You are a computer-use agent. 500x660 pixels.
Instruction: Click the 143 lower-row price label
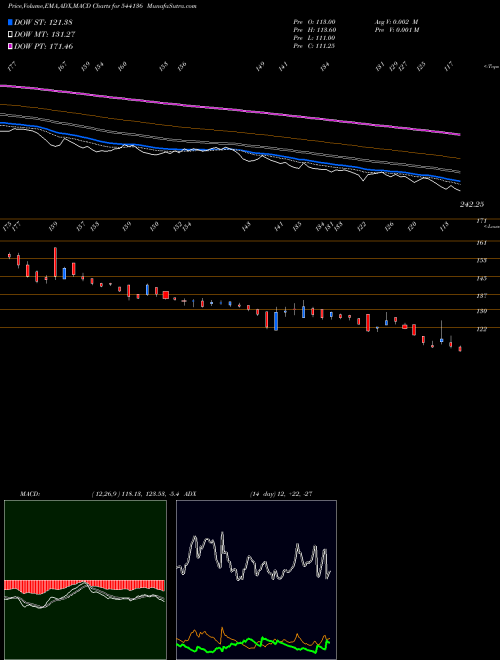point(246,226)
